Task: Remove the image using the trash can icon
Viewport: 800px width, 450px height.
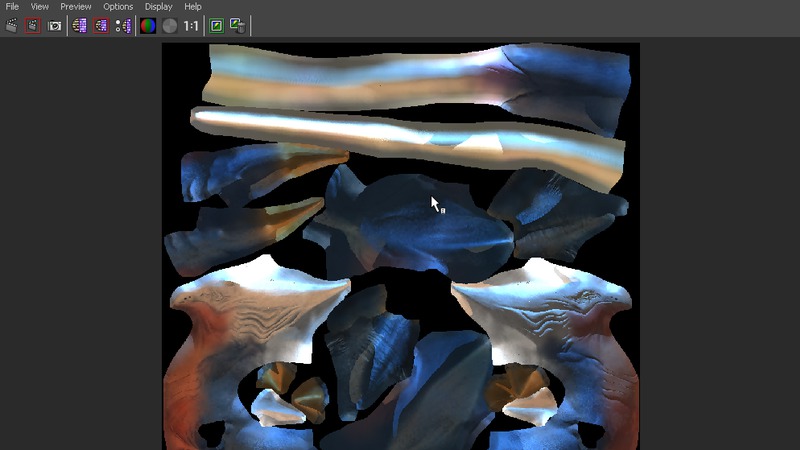Action: point(238,26)
